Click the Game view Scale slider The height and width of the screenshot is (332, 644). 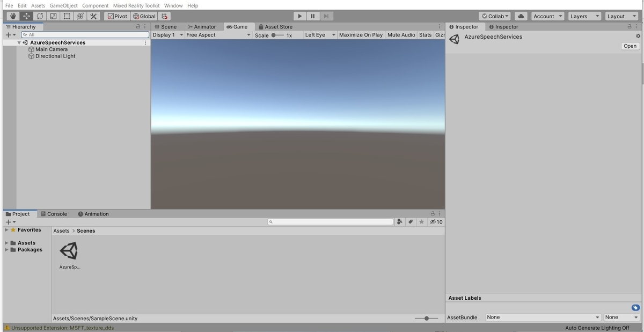277,35
